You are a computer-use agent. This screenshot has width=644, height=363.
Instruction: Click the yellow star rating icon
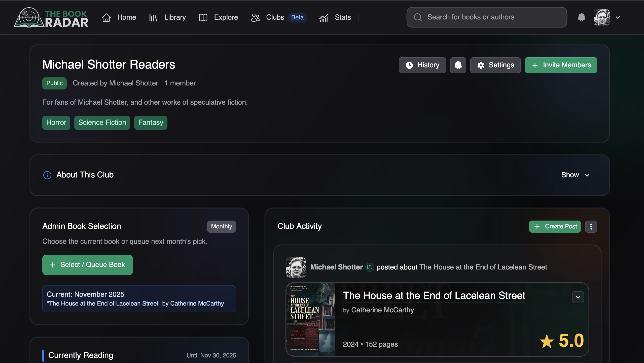coord(547,341)
